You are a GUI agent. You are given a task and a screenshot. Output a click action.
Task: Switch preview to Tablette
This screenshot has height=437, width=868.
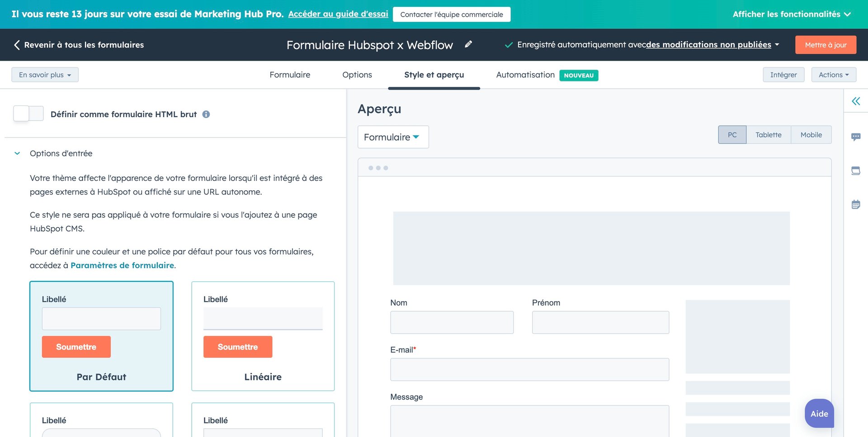tap(769, 135)
